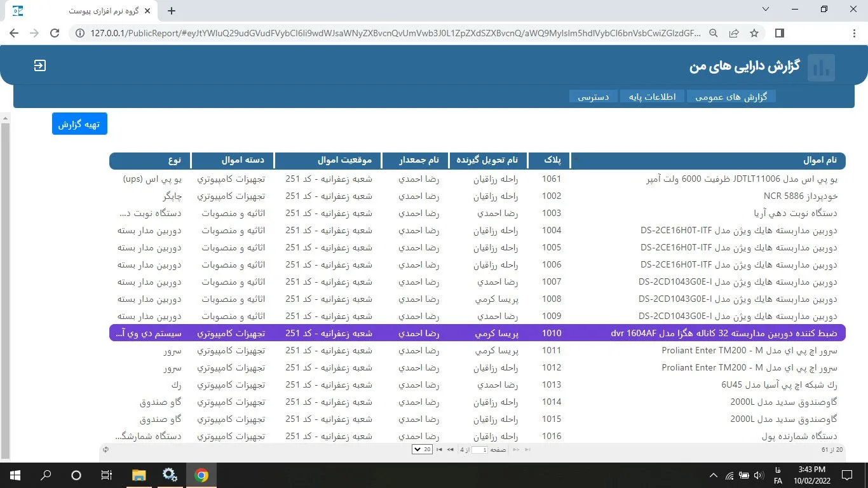The height and width of the screenshot is (488, 868).
Task: Click the pager double-arrow button next to the page-size dropdown
Action: [x=451, y=450]
